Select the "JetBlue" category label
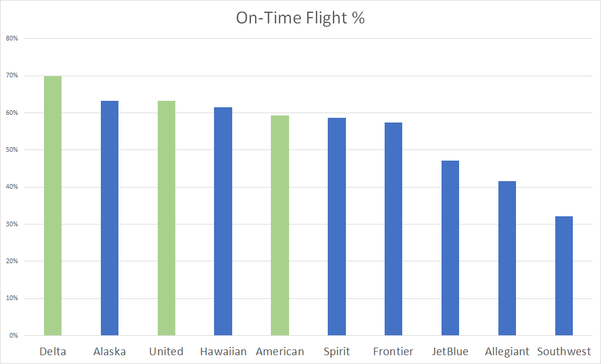Viewport: 601px width, 364px height. click(450, 352)
